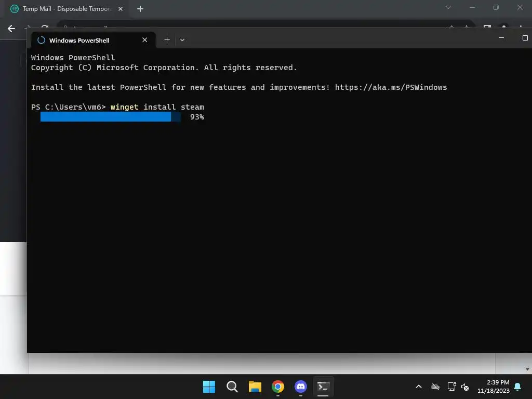Open a new Chrome browser tab
The image size is (532, 399).
(140, 9)
